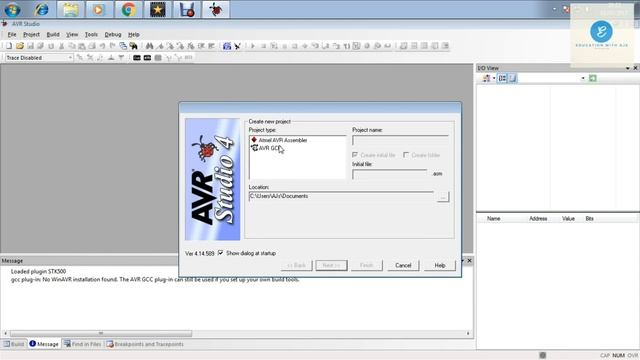Open the file explorer taskbar icon
This screenshot has width=640, height=360.
[71, 9]
